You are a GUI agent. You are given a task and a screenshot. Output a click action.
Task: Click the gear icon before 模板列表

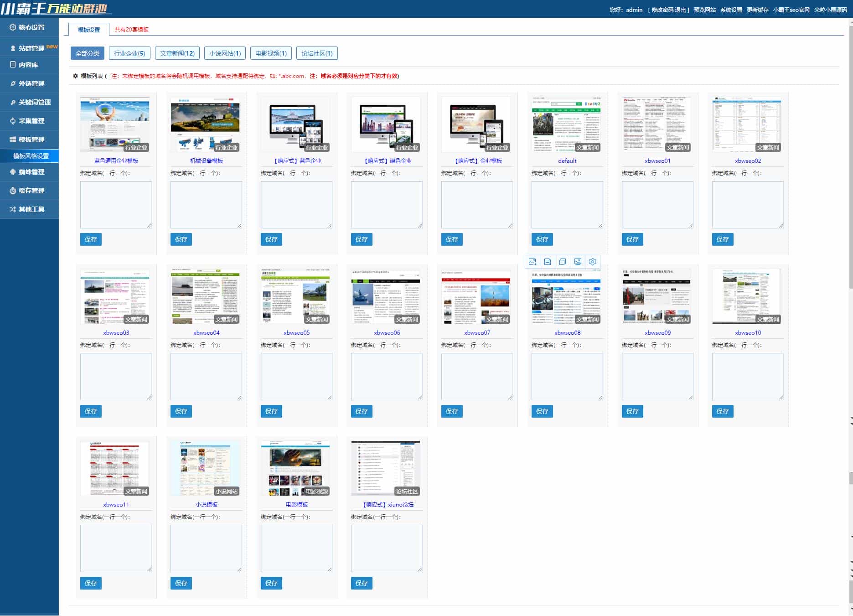point(75,76)
